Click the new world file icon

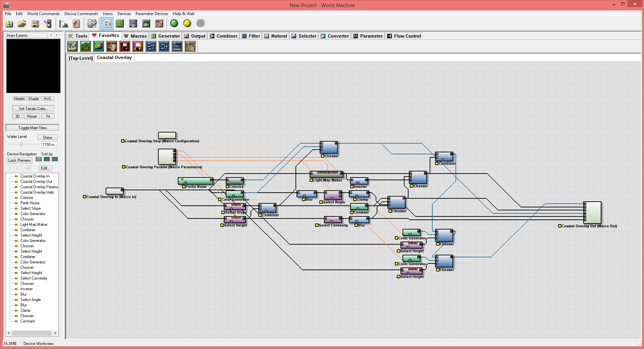click(9, 23)
